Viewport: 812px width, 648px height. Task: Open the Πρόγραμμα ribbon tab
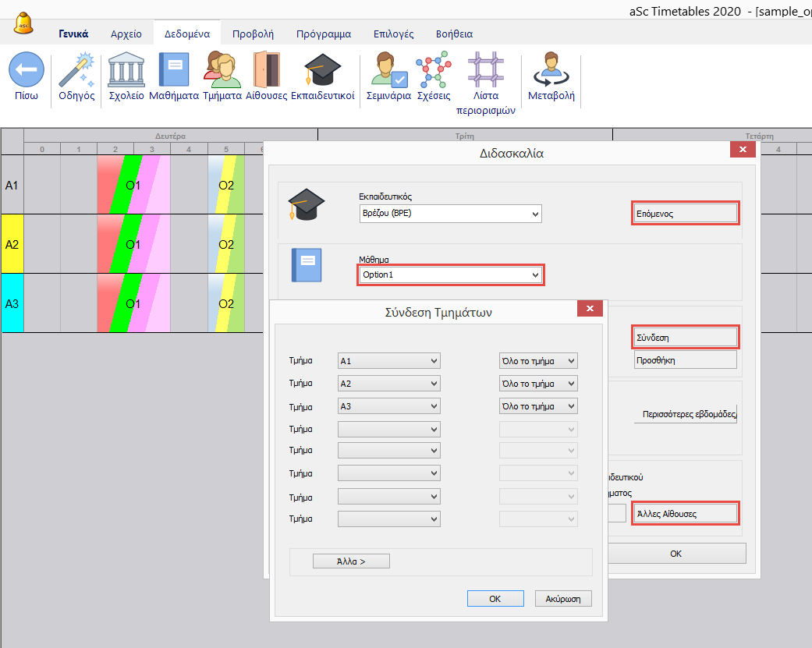(323, 34)
